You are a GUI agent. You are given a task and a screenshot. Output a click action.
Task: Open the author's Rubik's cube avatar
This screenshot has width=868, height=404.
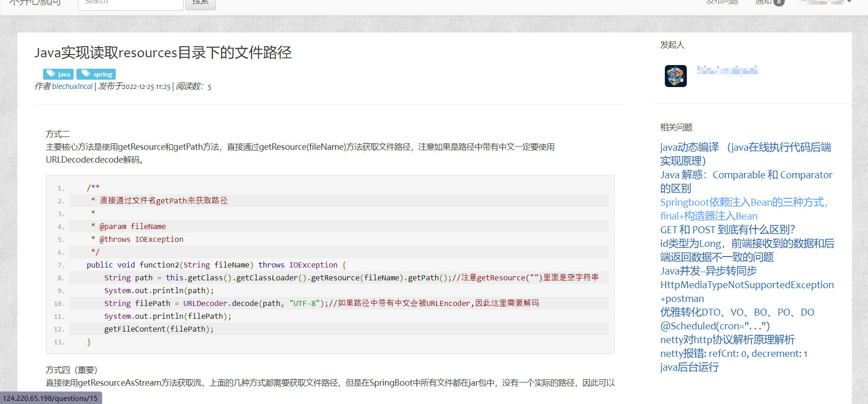(x=676, y=76)
